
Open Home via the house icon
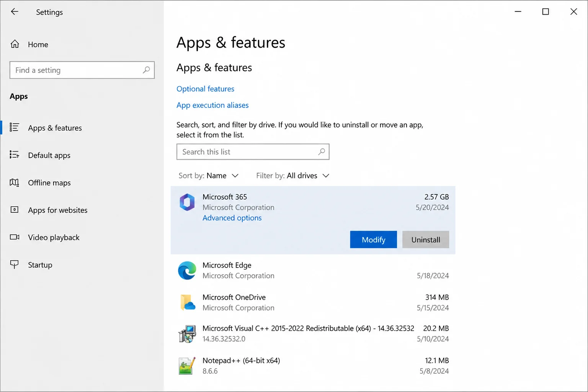pyautogui.click(x=15, y=44)
